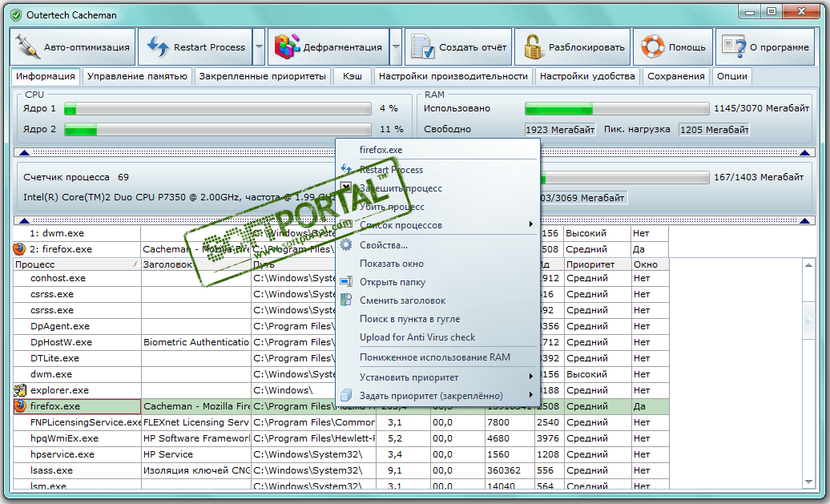
Task: Switch to the Сохранения tab
Action: (676, 76)
